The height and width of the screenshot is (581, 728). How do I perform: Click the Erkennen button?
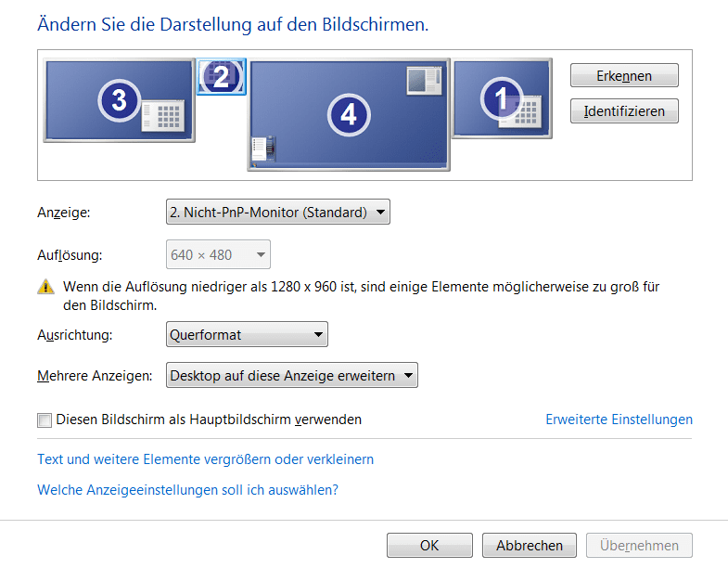coord(624,75)
